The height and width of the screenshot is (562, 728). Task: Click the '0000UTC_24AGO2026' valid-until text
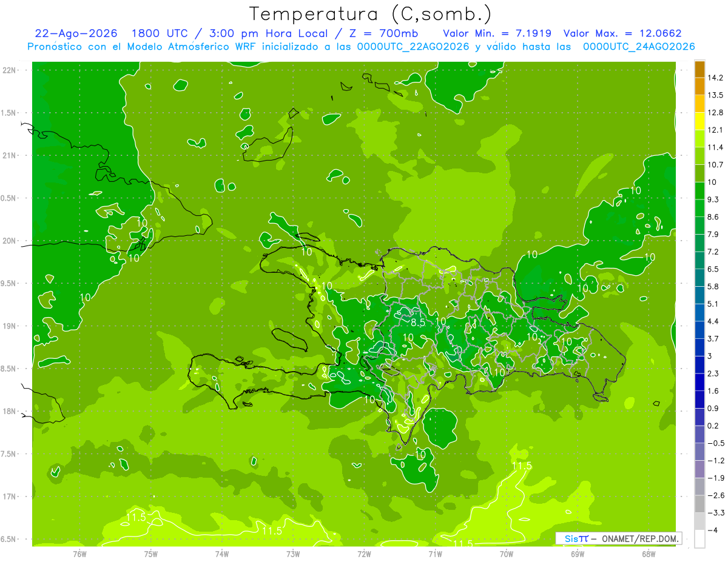pos(639,47)
